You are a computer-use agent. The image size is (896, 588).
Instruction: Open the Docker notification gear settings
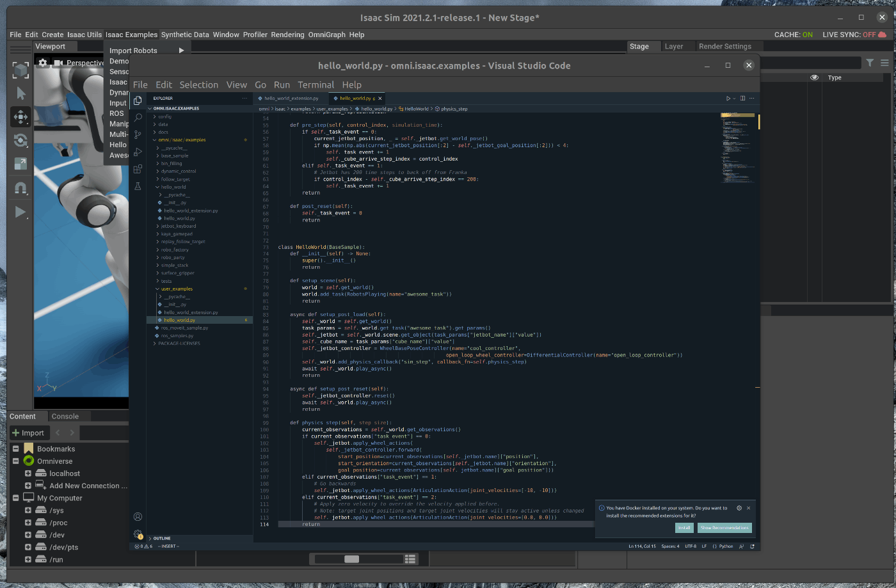point(739,508)
